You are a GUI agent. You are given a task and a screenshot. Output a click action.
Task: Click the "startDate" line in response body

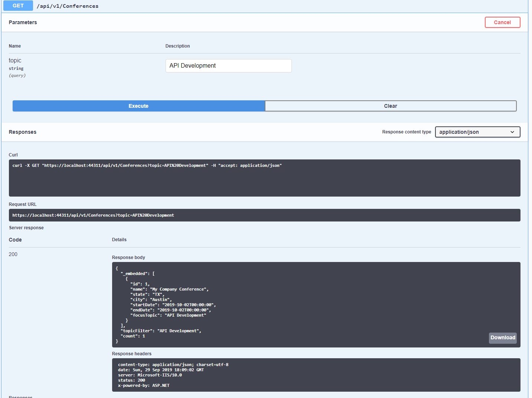click(173, 305)
